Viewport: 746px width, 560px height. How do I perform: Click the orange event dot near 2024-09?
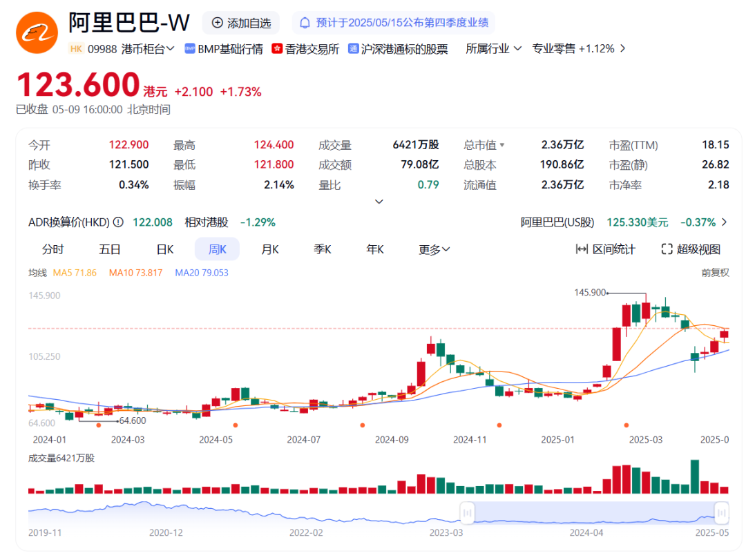pos(363,425)
